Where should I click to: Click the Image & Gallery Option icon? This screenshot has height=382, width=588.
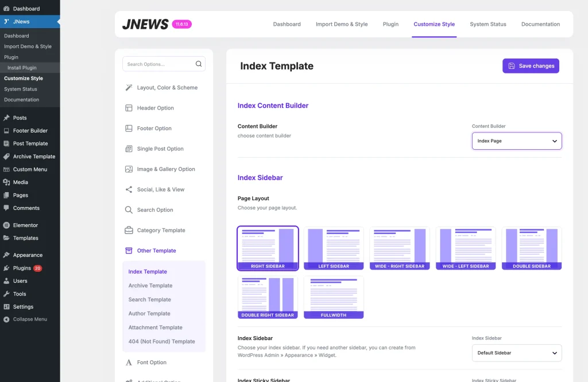tap(129, 169)
